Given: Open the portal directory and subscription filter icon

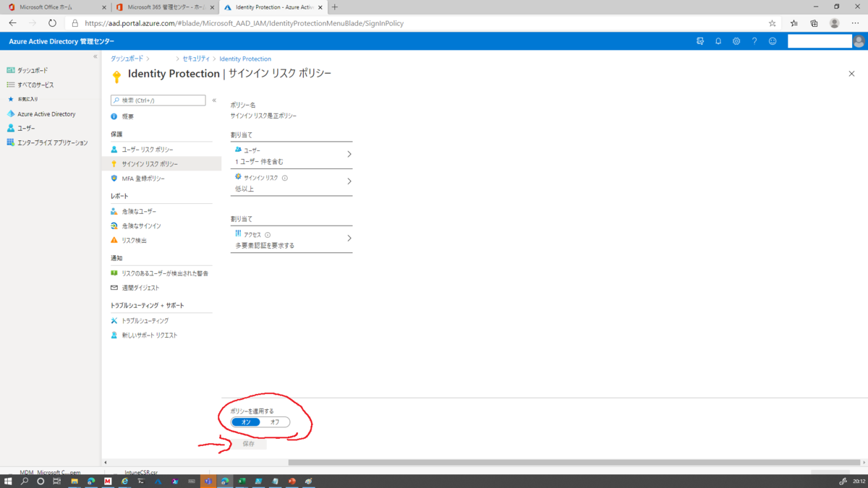Looking at the screenshot, I should click(x=700, y=41).
